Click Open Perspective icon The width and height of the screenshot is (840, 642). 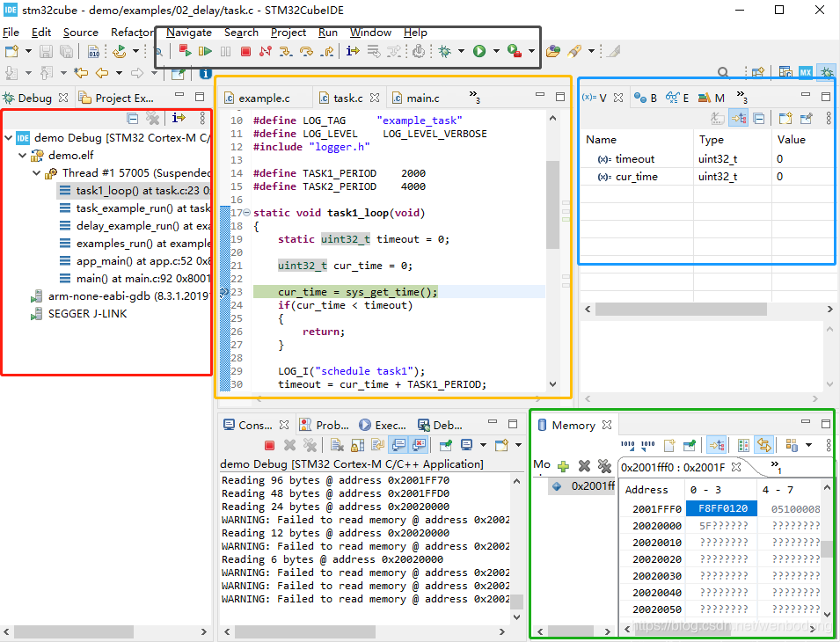pyautogui.click(x=758, y=72)
